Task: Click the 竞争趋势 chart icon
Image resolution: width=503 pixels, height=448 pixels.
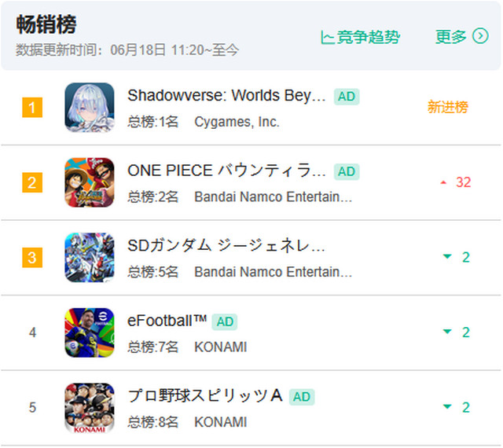Action: point(328,38)
